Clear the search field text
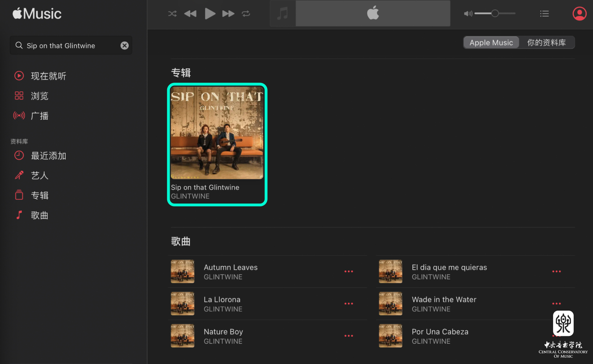The image size is (593, 364). (x=125, y=45)
